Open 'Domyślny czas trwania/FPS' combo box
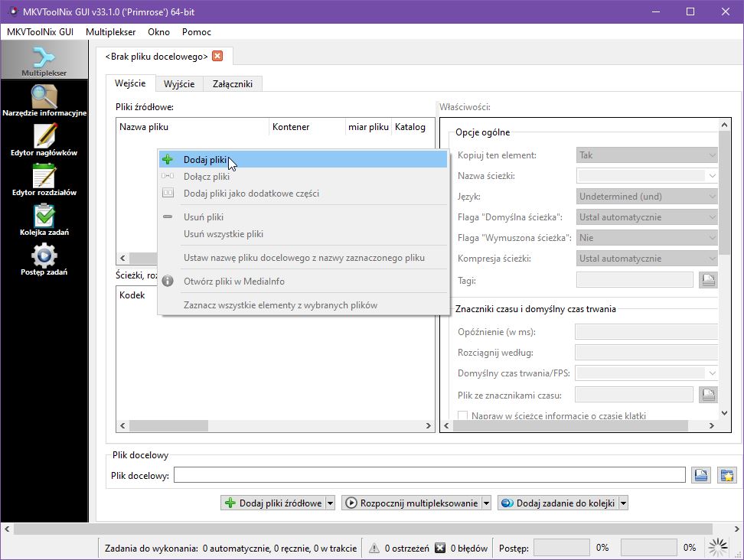This screenshot has height=560, width=744. tap(646, 373)
